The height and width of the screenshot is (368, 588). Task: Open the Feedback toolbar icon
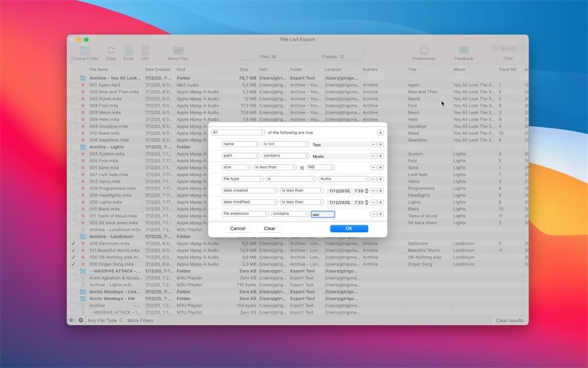click(464, 51)
